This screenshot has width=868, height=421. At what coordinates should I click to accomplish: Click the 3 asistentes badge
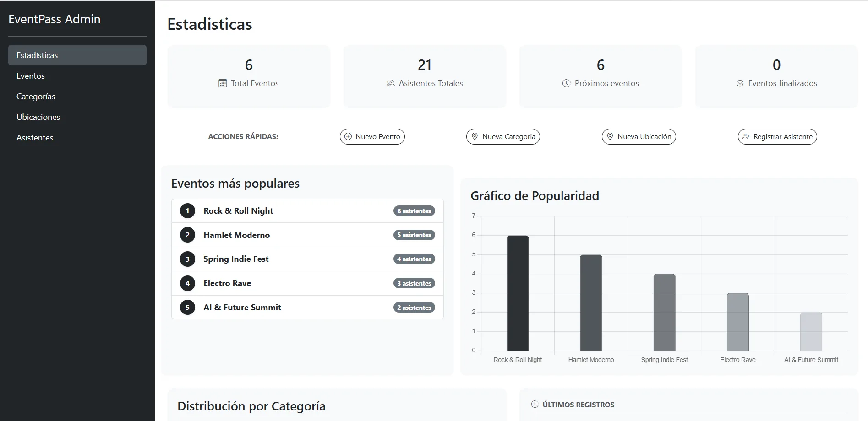414,283
